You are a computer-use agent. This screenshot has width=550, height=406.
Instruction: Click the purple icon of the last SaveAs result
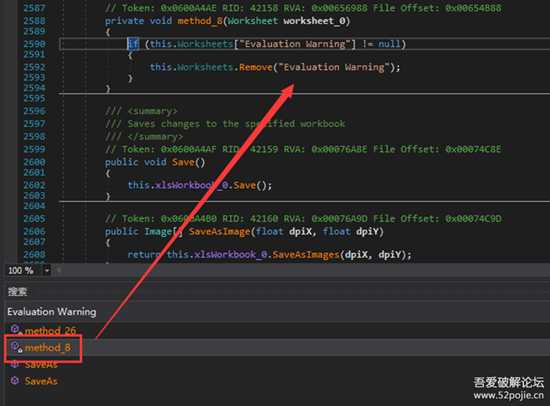coord(15,380)
